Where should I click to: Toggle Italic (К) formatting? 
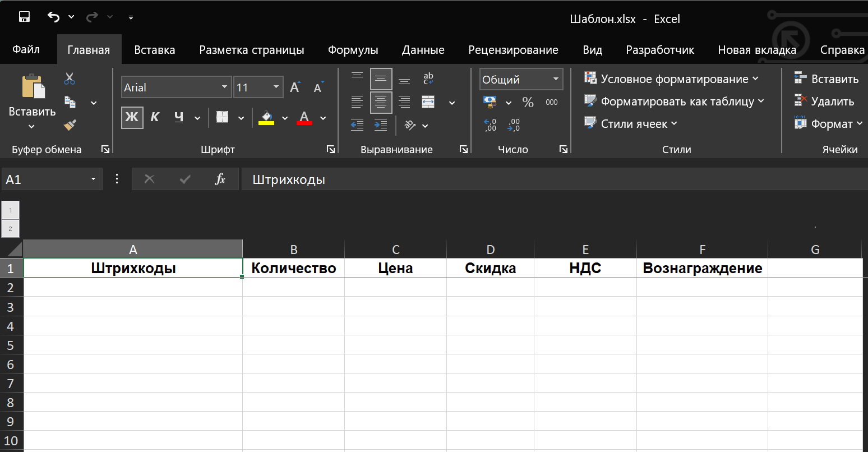pyautogui.click(x=155, y=117)
